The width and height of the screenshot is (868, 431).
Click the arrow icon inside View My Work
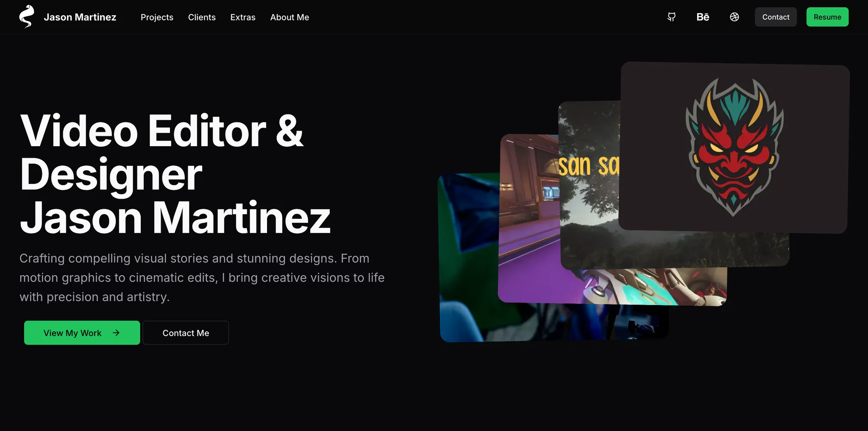(x=116, y=333)
